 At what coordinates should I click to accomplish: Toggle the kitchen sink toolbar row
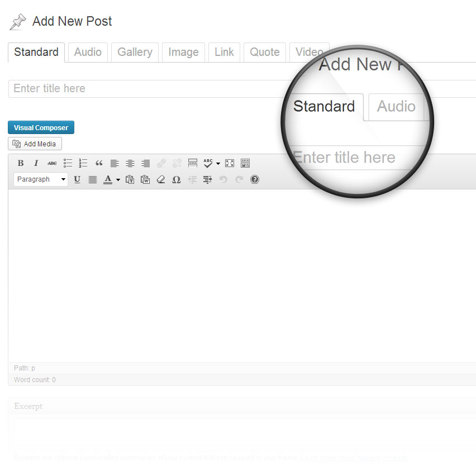pos(245,163)
